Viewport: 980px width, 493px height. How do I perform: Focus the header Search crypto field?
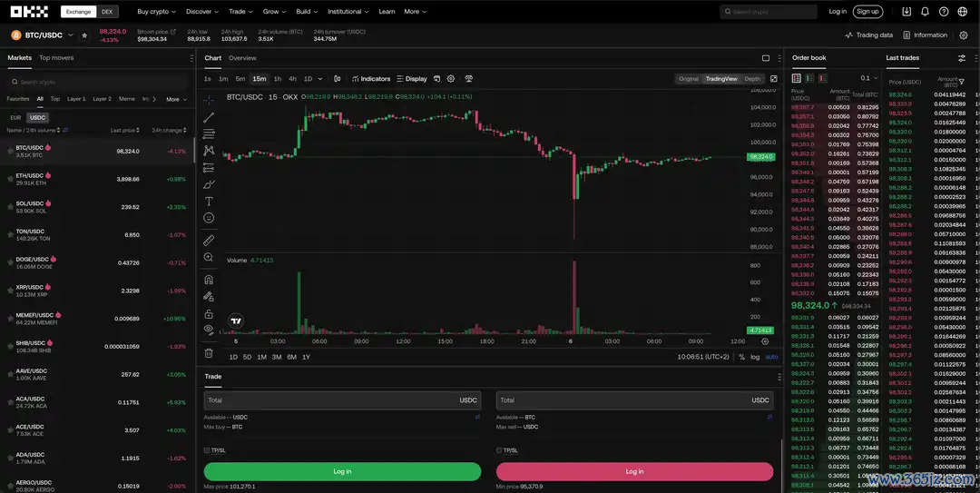click(x=769, y=11)
